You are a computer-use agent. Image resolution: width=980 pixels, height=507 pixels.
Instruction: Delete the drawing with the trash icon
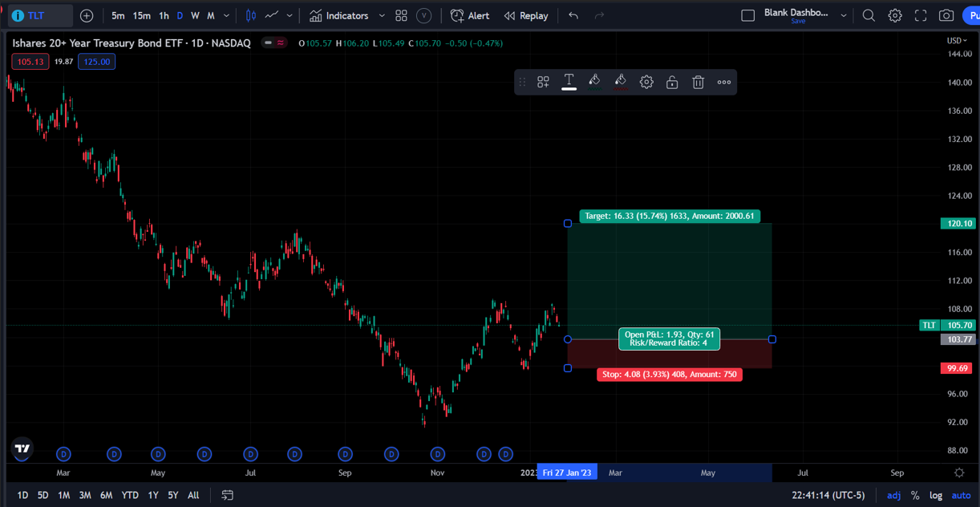698,82
